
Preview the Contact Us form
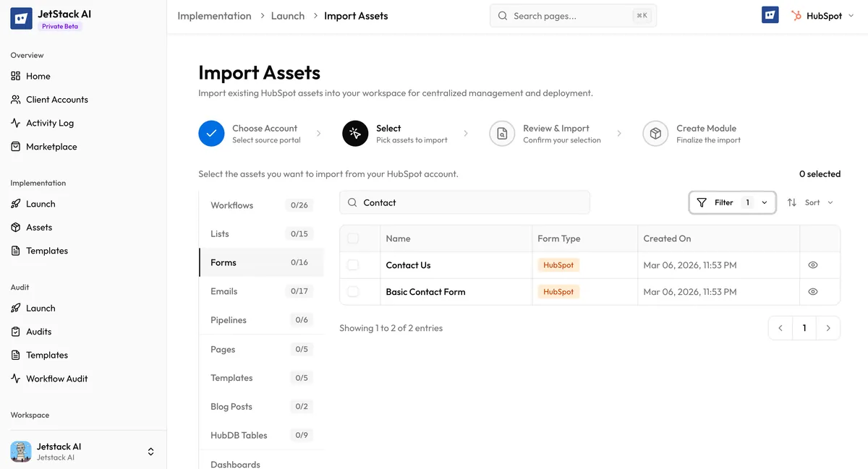click(812, 264)
